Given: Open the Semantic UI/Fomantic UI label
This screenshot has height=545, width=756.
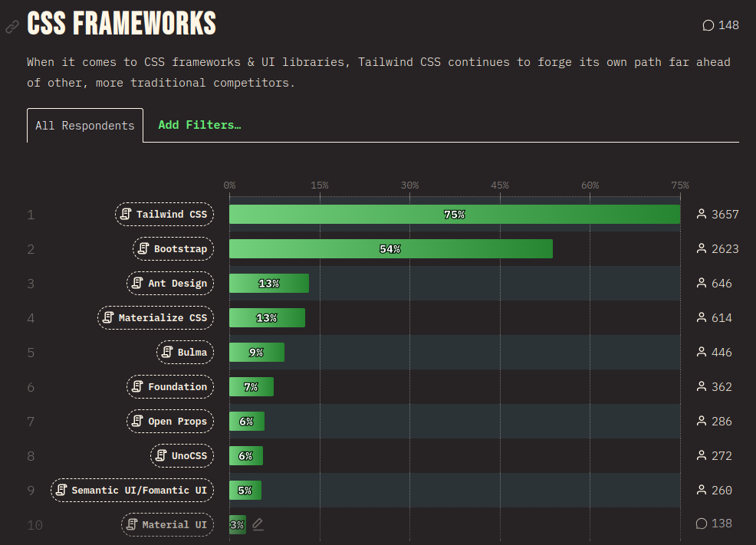Looking at the screenshot, I should point(132,491).
